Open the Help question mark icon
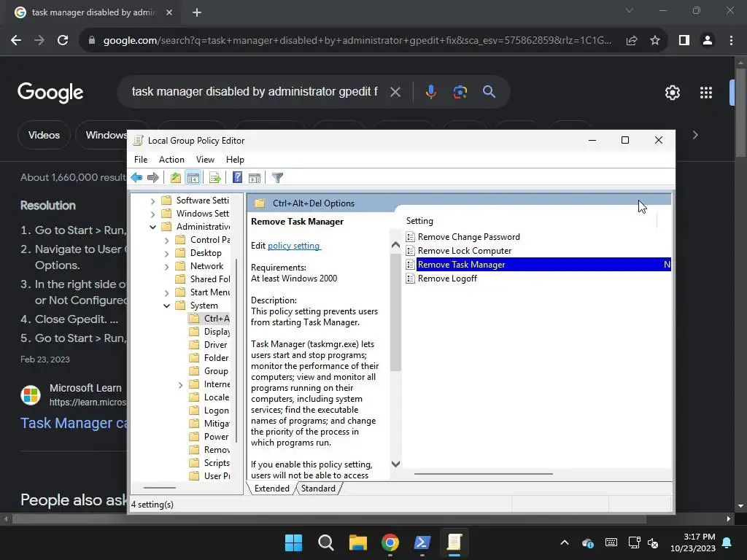The image size is (747, 560). (237, 178)
